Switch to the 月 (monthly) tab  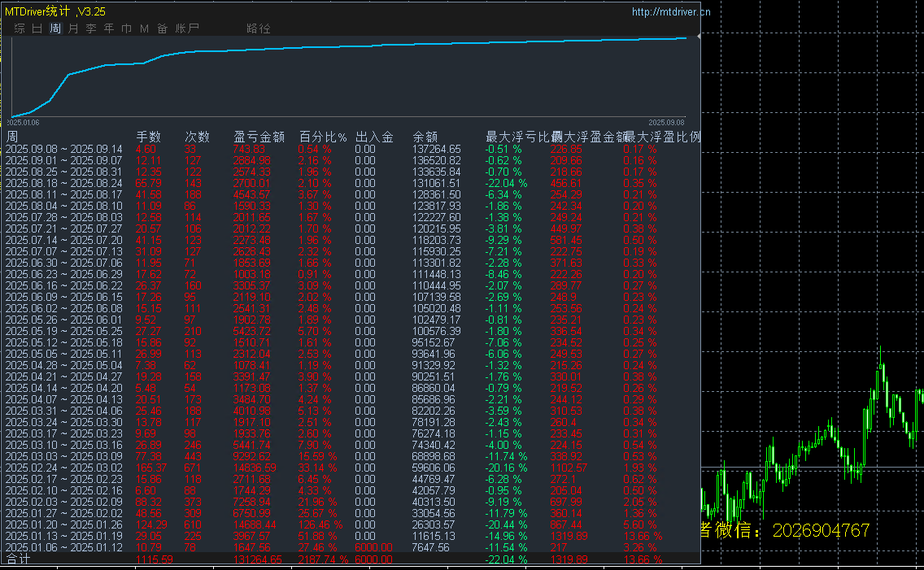click(x=73, y=28)
